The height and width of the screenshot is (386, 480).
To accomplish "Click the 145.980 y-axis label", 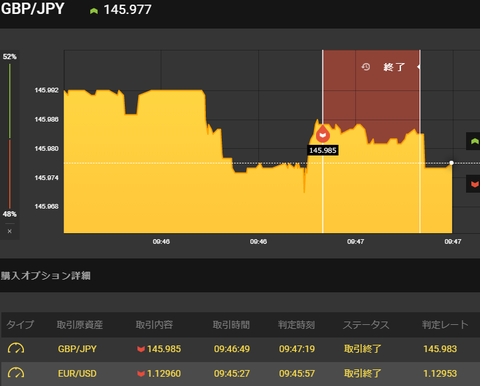I will [x=46, y=148].
